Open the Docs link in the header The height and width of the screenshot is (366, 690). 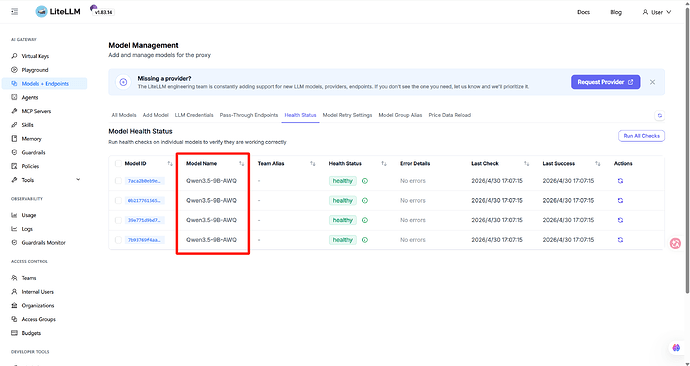(x=584, y=12)
